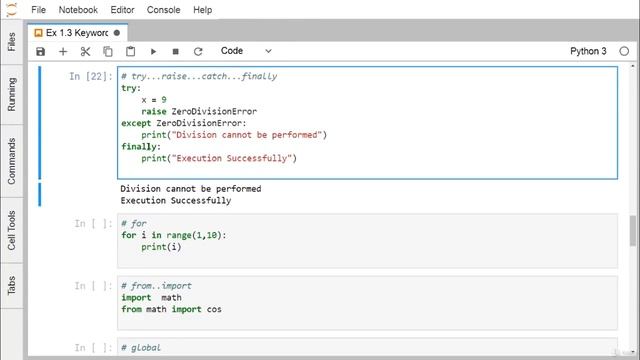Viewport: 640px width, 360px height.
Task: Click 'from math import cos' line
Action: [x=171, y=309]
